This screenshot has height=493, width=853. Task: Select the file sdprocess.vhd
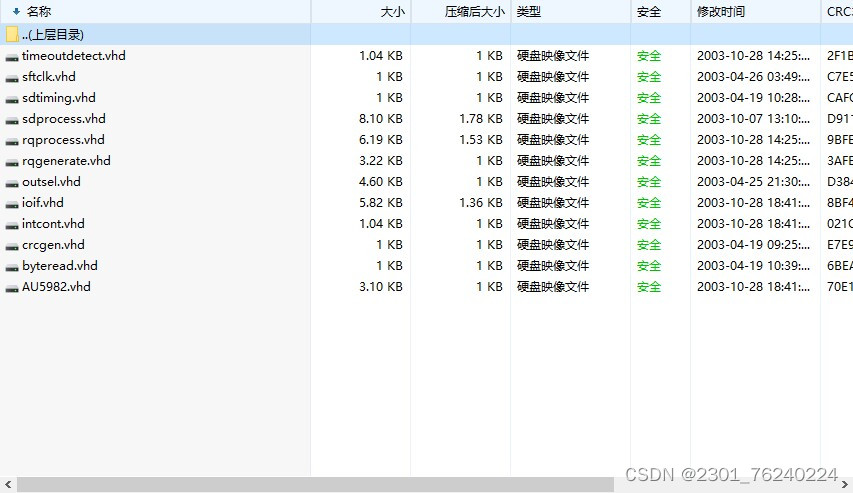[64, 119]
